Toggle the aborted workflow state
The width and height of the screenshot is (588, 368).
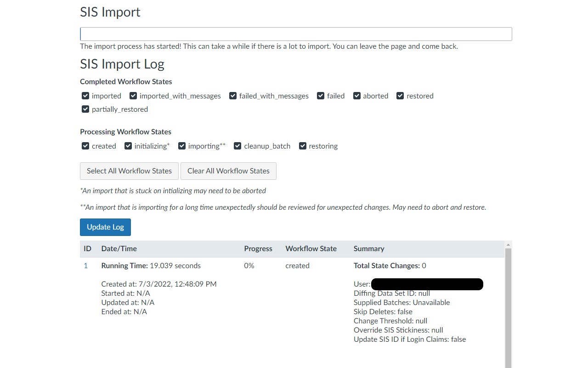(357, 96)
